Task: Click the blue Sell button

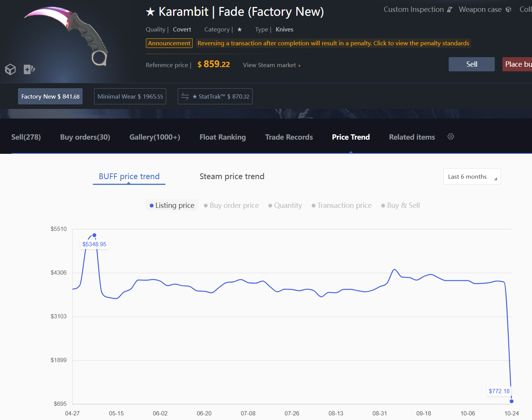Action: (x=472, y=64)
